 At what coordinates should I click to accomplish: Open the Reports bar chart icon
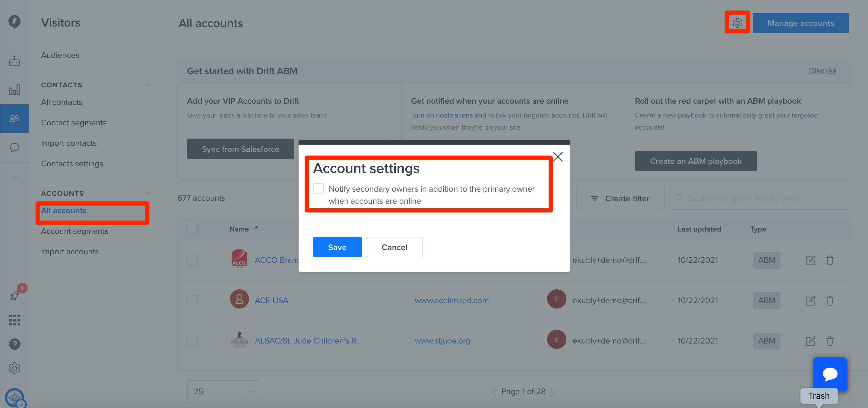click(14, 90)
